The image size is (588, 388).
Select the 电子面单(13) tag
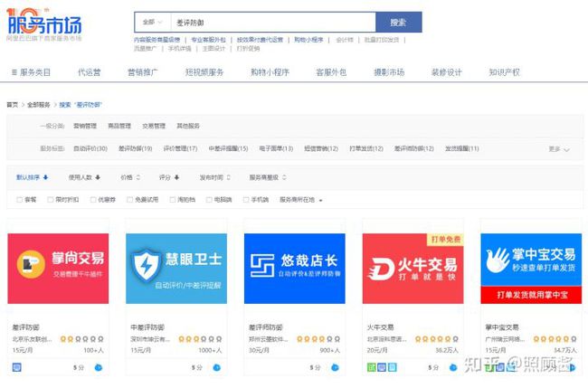(277, 149)
